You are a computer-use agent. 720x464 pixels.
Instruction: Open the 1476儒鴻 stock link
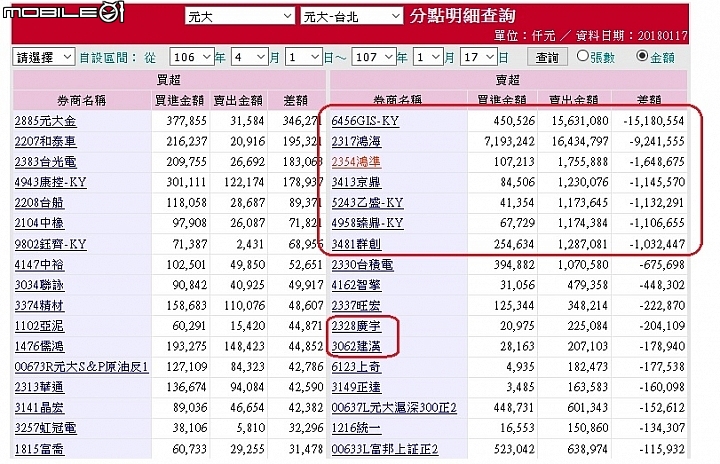pos(39,346)
